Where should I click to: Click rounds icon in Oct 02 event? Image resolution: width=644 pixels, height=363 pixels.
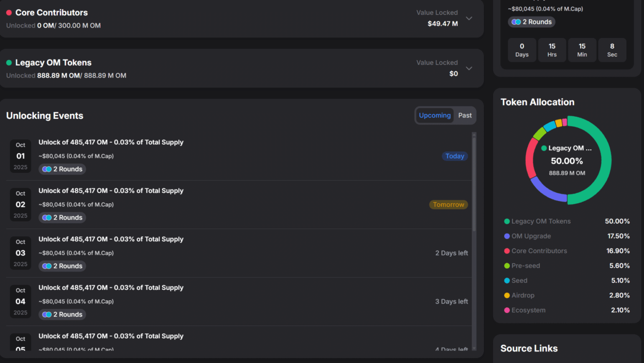tap(47, 218)
